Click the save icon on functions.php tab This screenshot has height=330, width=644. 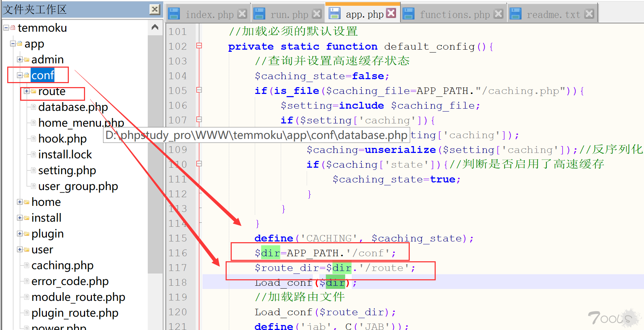click(x=408, y=14)
